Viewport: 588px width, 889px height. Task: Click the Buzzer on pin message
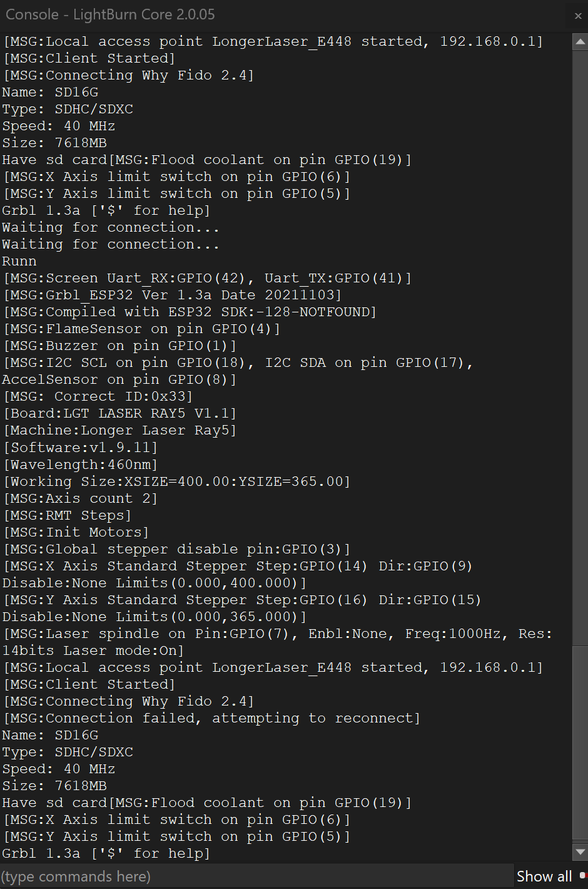(119, 346)
